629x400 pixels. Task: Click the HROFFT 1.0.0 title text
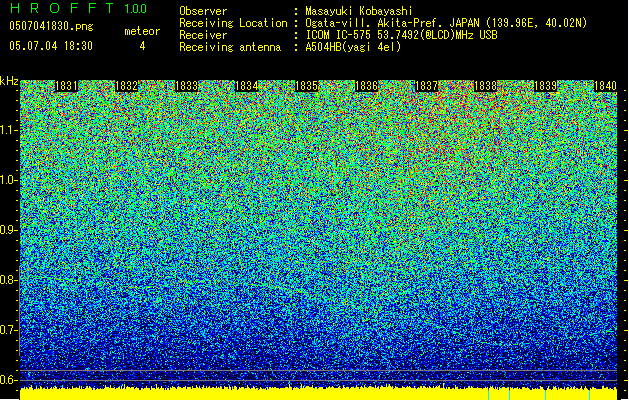[x=79, y=8]
